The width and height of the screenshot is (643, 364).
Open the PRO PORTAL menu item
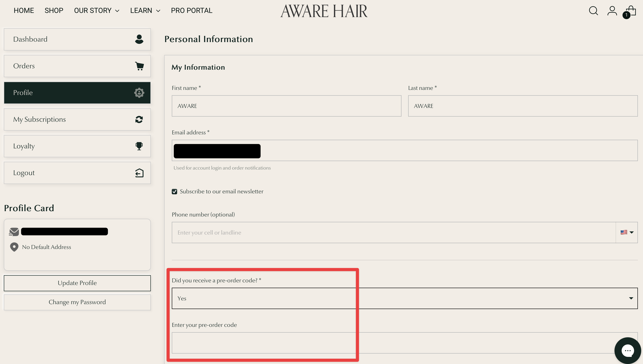tap(191, 10)
